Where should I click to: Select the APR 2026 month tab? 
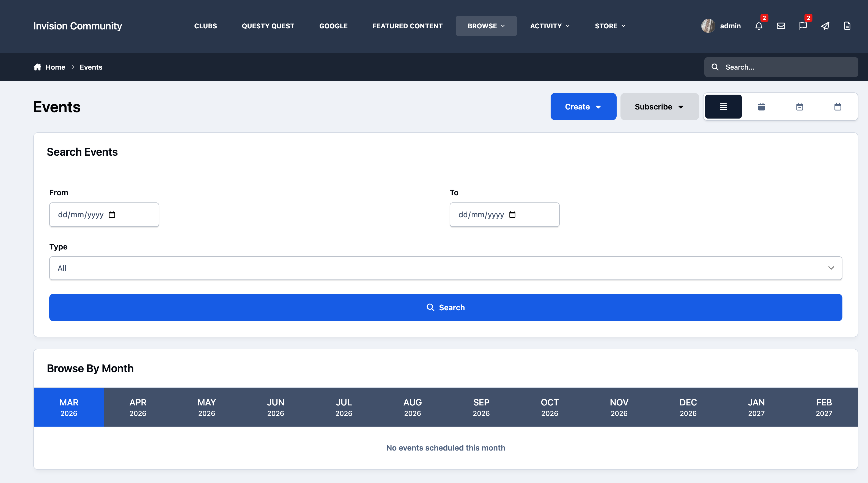pos(138,407)
